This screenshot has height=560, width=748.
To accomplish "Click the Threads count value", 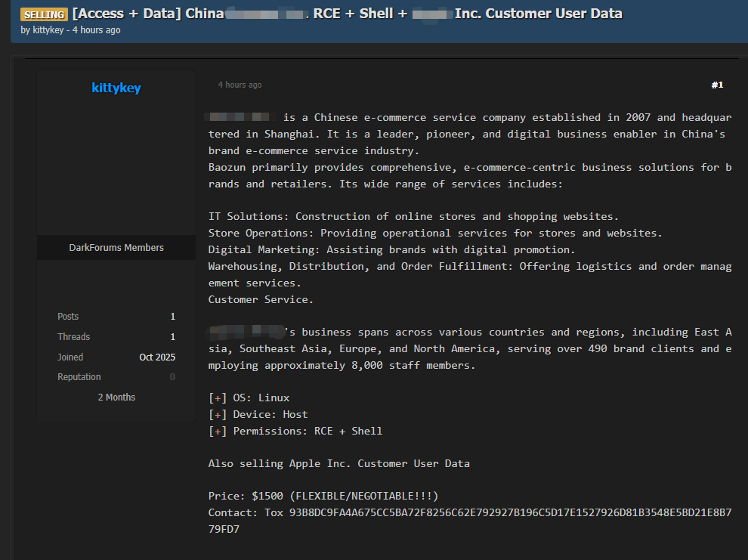I will click(172, 337).
